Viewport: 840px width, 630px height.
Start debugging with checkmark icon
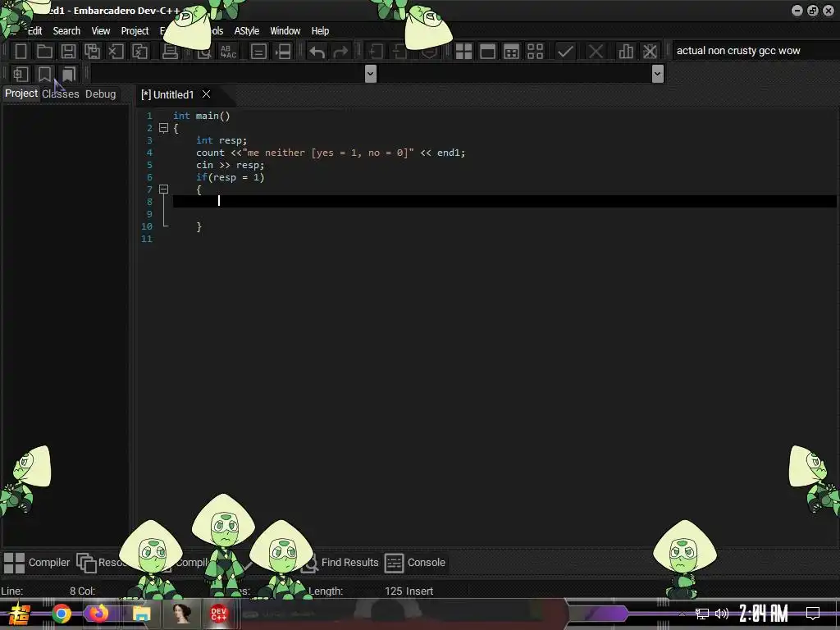click(x=565, y=52)
